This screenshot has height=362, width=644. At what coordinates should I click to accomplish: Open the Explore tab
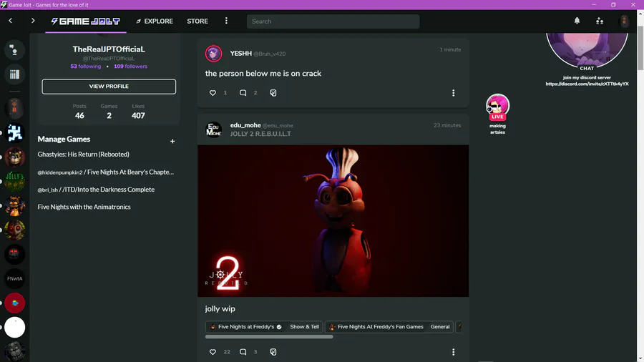155,21
